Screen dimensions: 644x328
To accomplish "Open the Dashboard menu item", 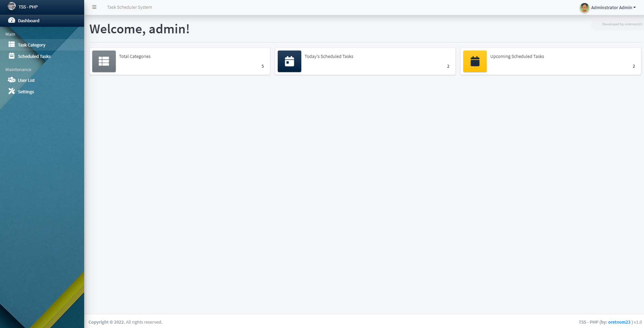I will point(42,21).
